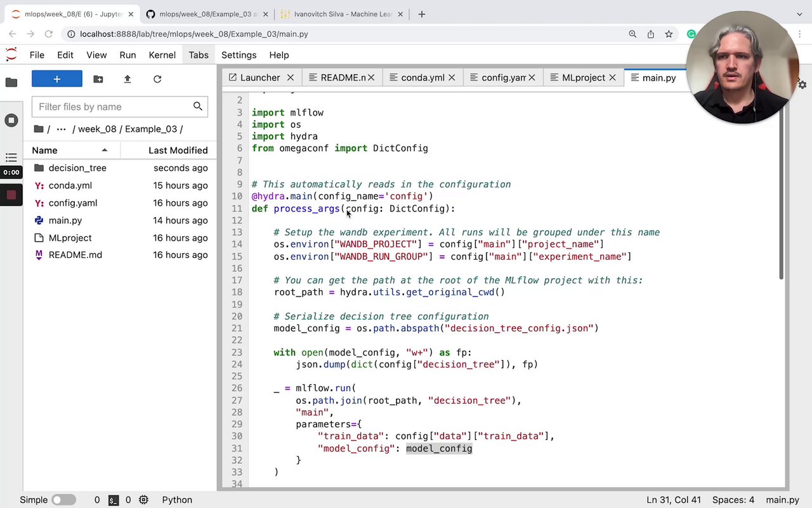Screen dimensions: 812x508
Task: Click the Upload Files icon
Action: [x=128, y=79]
